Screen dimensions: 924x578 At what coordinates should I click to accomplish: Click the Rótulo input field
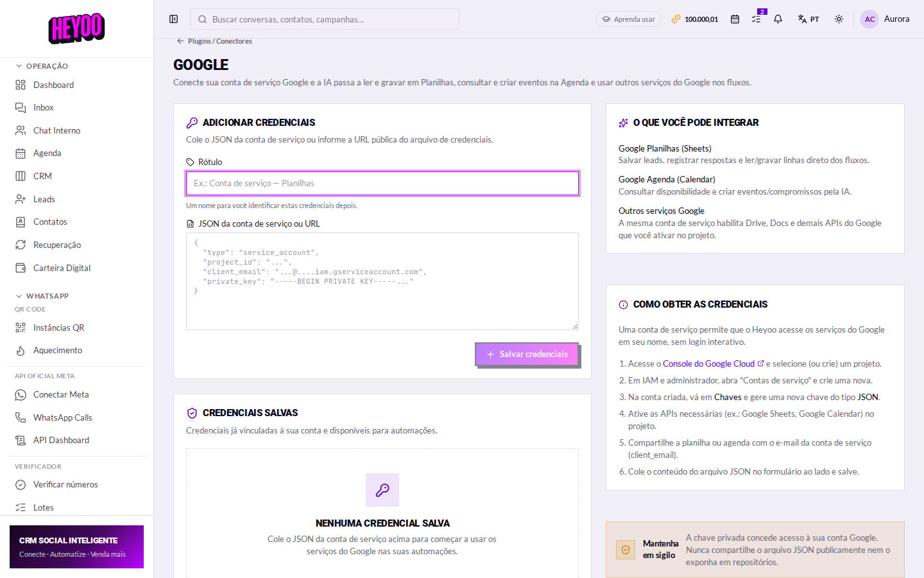tap(382, 183)
